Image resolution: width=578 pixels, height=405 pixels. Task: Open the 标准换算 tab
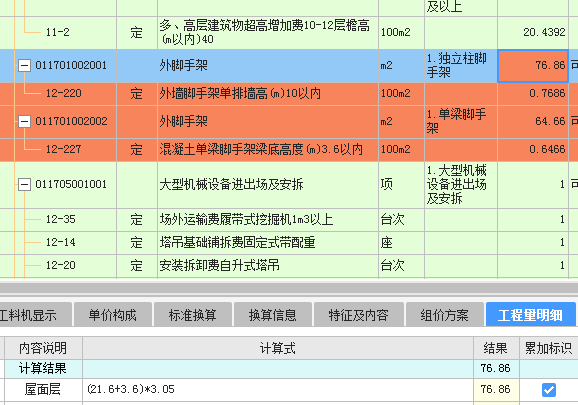(192, 315)
